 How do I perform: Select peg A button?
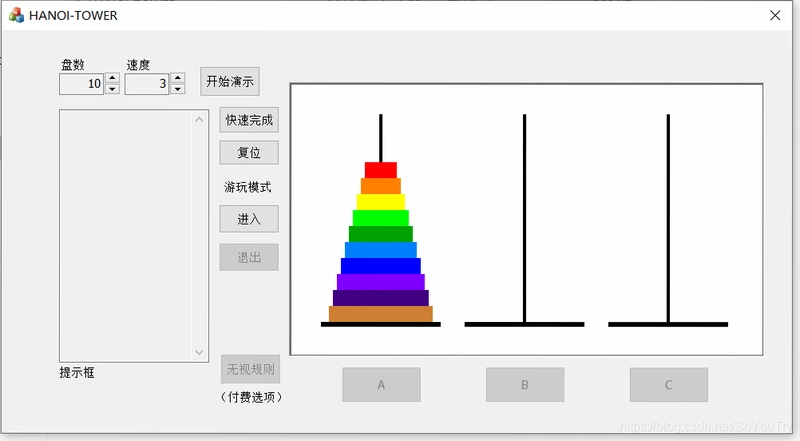(382, 385)
